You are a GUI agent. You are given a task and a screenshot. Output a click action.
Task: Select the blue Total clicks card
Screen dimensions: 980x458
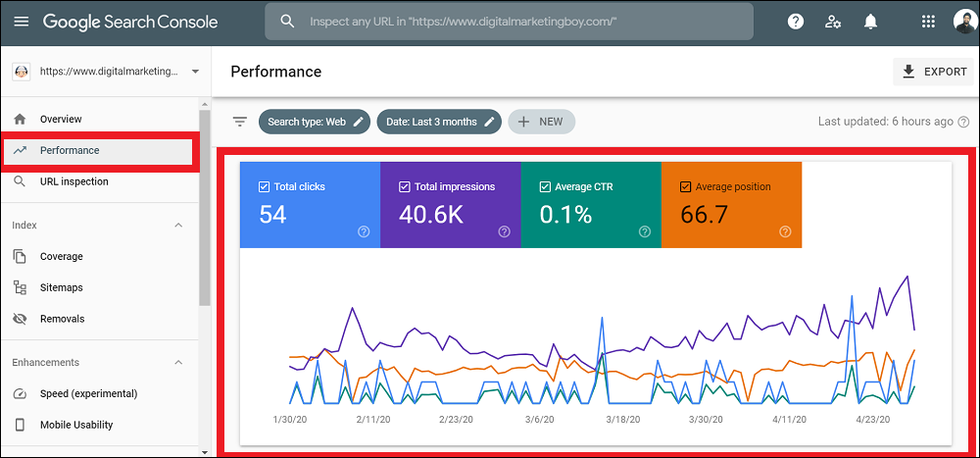tap(310, 205)
